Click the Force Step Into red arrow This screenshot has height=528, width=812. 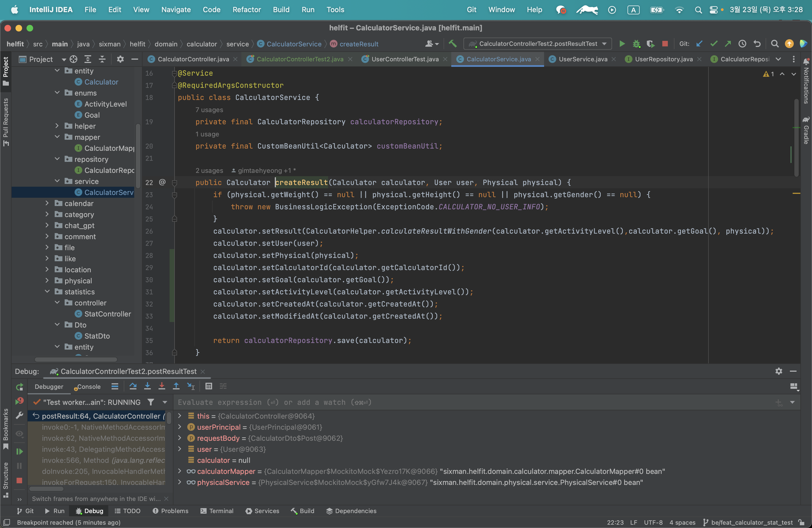[162, 386]
